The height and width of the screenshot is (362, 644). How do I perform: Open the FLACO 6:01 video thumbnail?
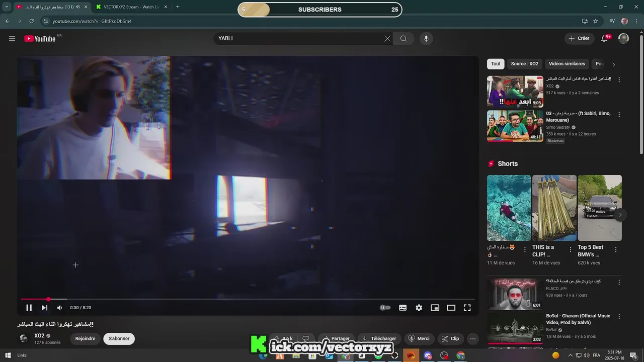pyautogui.click(x=515, y=294)
